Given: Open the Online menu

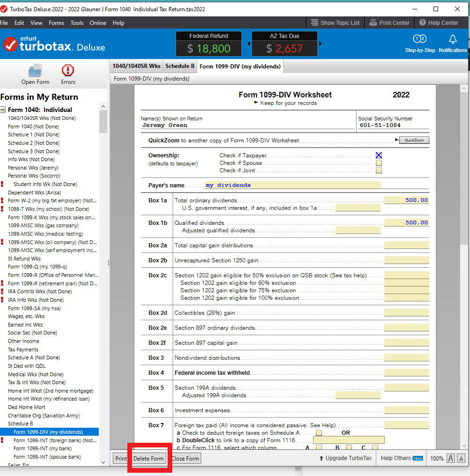Looking at the screenshot, I should click(98, 23).
